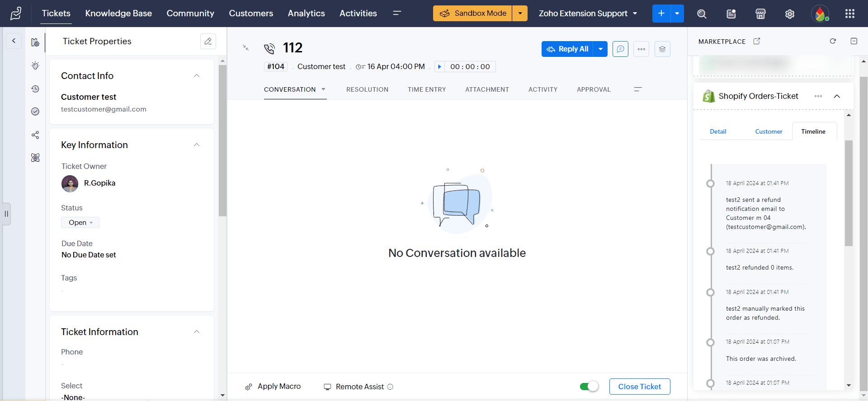Click the Shopify timeline panel scrollbar
The image size is (868, 401).
coord(849,194)
